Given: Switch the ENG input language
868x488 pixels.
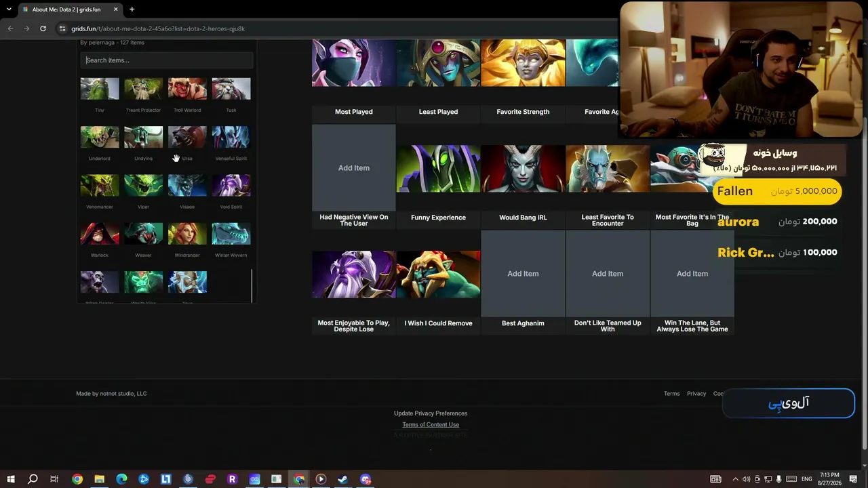Looking at the screenshot, I should [806, 479].
